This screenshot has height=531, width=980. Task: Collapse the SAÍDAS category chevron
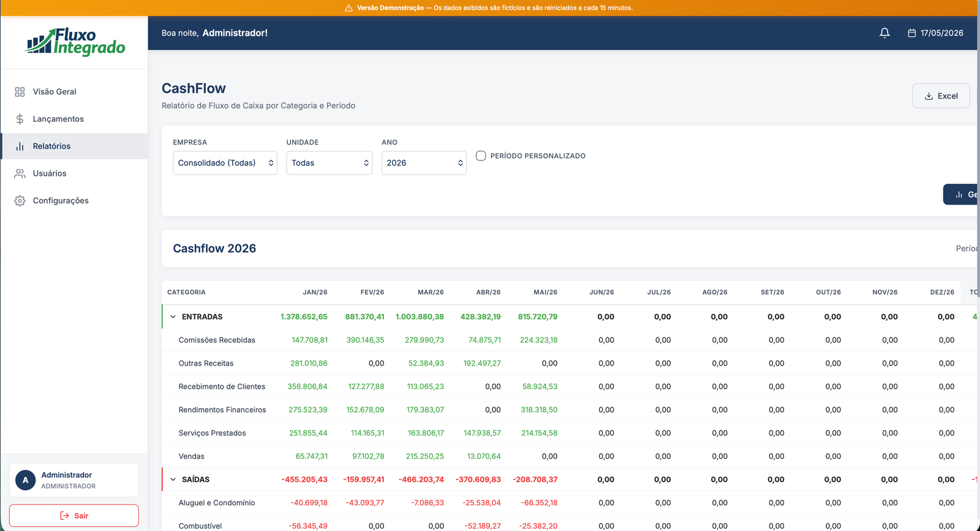(173, 480)
